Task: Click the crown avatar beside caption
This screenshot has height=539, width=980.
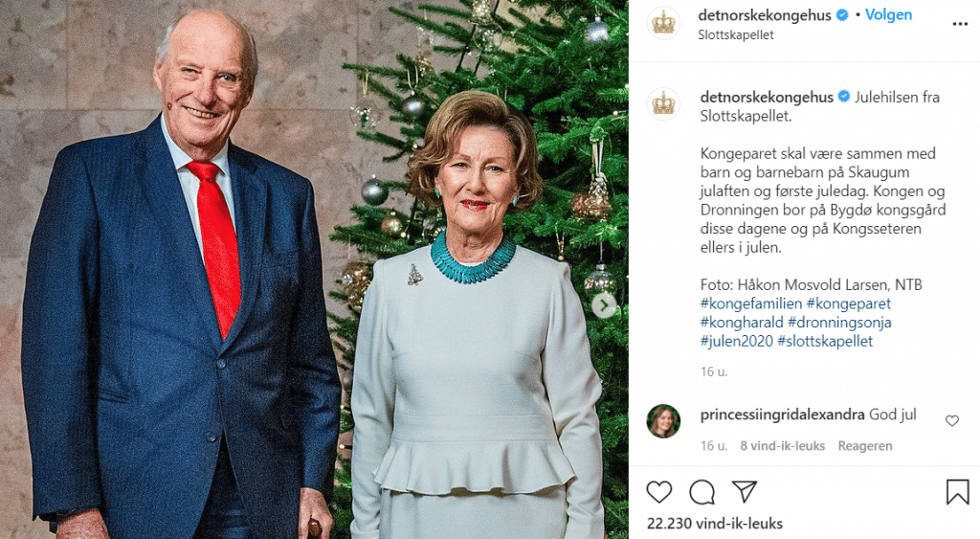Action: coord(663,103)
